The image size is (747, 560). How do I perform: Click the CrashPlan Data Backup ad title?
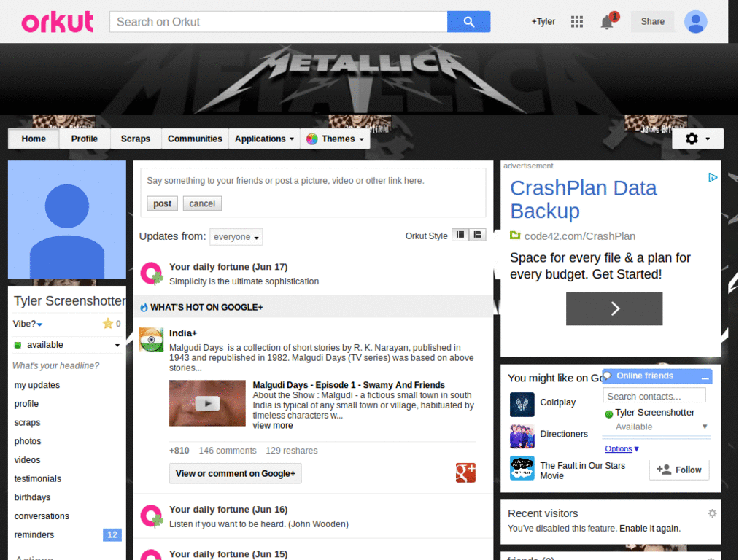pos(584,200)
